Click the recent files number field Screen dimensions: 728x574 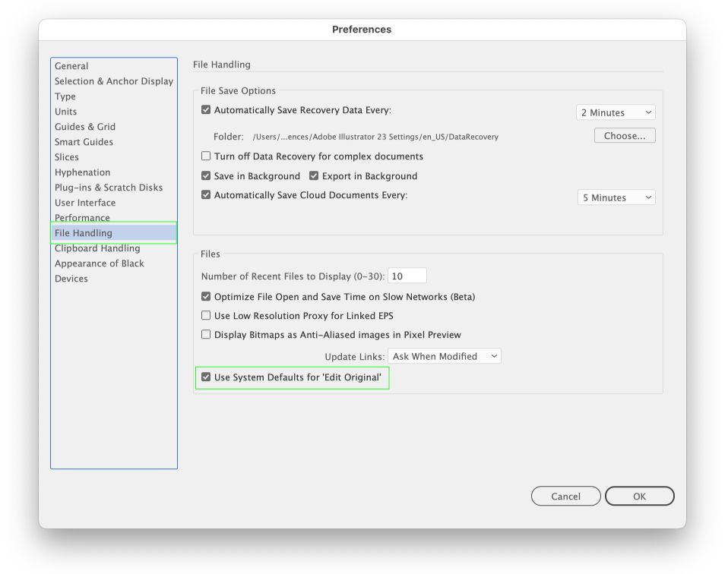point(407,276)
